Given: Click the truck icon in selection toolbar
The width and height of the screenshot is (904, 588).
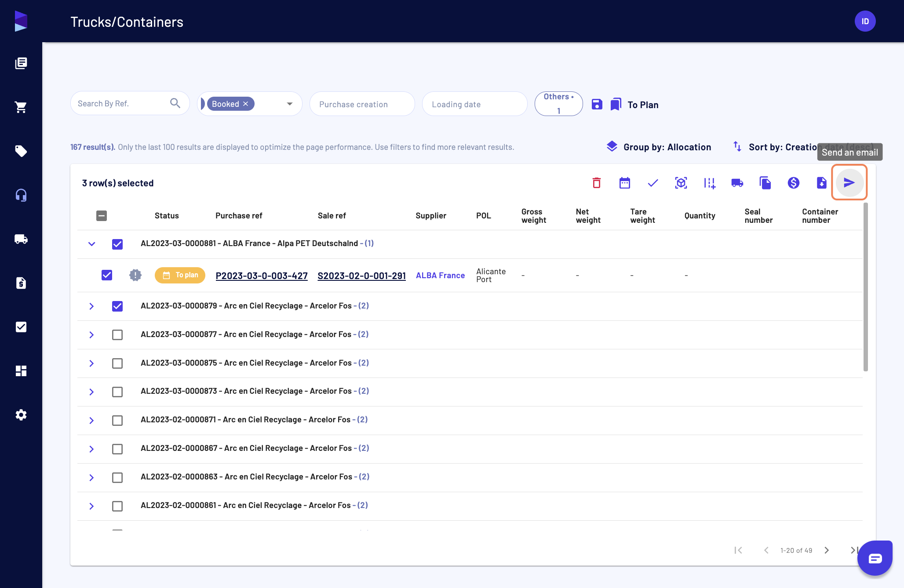Looking at the screenshot, I should click(x=737, y=183).
